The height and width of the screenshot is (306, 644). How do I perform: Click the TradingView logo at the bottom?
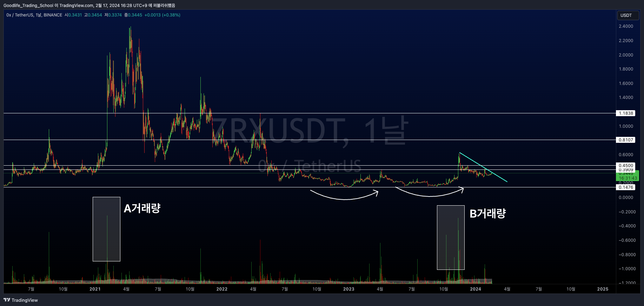click(x=21, y=300)
